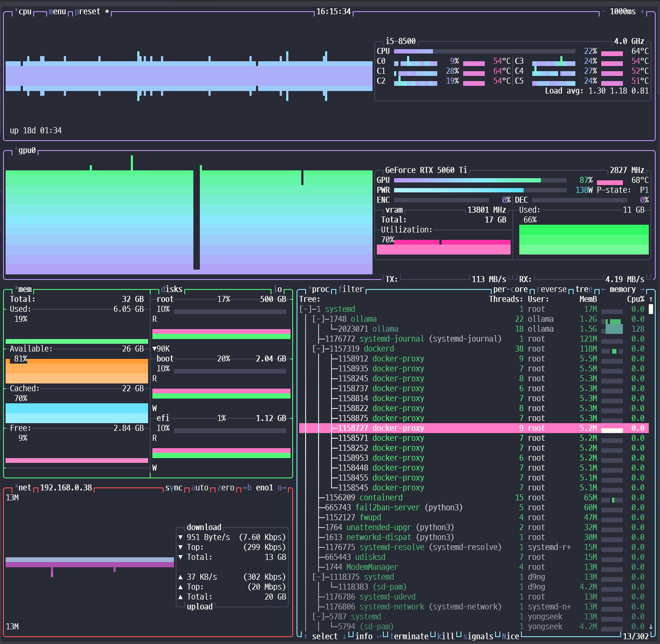Toggle process tree view
Viewport: 660px width, 644px height.
click(x=584, y=289)
